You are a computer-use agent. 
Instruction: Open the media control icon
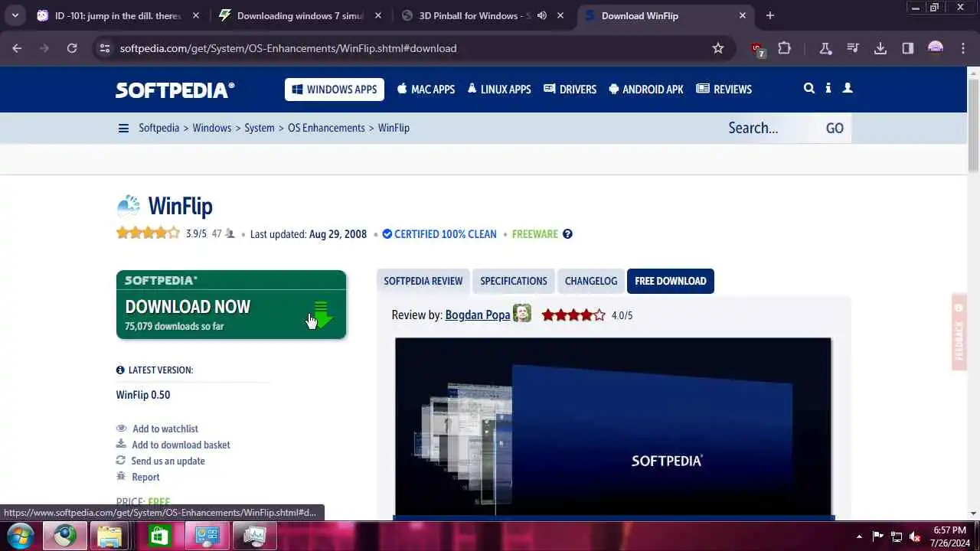click(853, 48)
